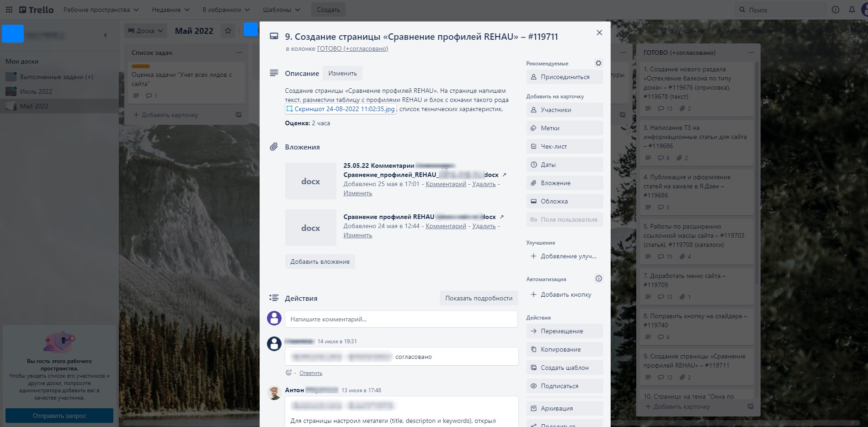Open menu of ГОТОВО column
The width and height of the screenshot is (868, 427).
pyautogui.click(x=751, y=53)
